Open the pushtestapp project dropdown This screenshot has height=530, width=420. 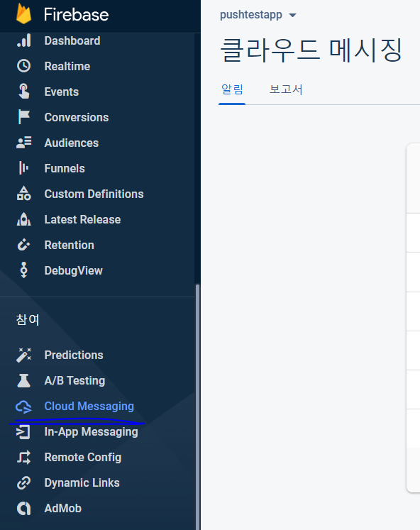[258, 15]
